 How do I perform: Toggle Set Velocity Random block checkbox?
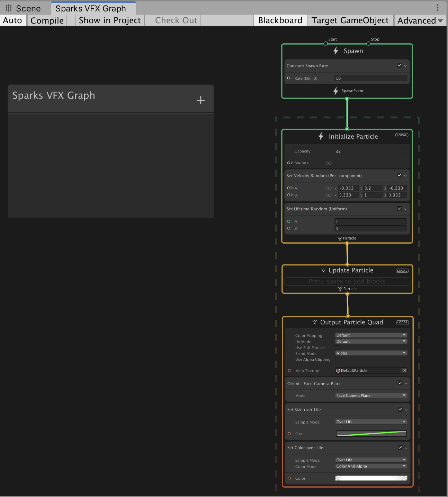400,175
